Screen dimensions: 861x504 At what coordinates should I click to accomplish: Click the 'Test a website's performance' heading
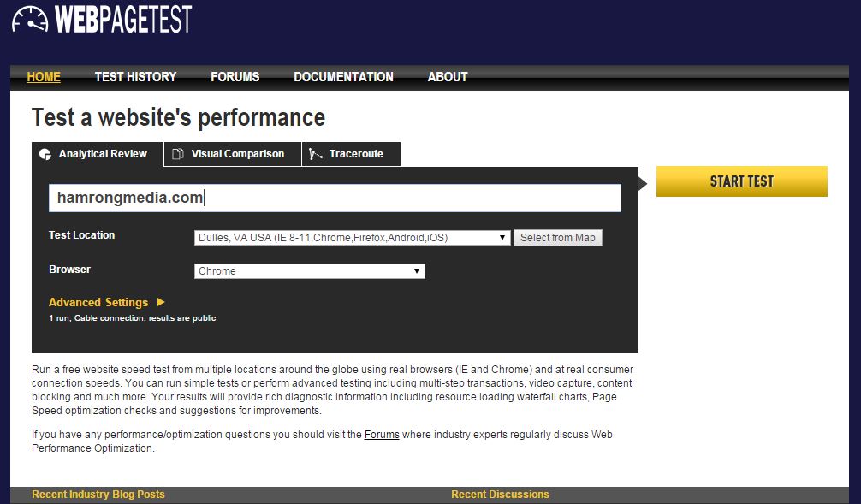[x=179, y=117]
